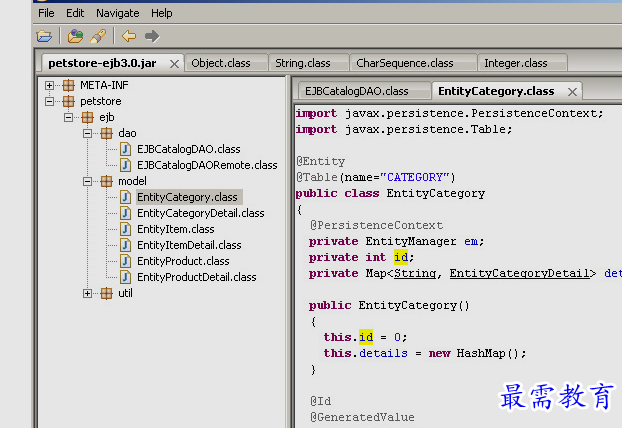This screenshot has height=428, width=622.
Task: Click the ejb package icon
Action: (88, 117)
